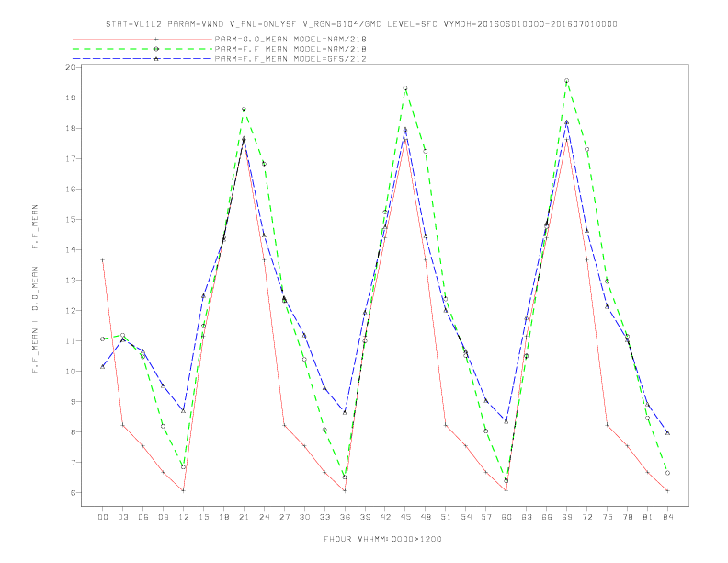Click y-axis tick label 13
The height and width of the screenshot is (563, 728).
click(71, 280)
